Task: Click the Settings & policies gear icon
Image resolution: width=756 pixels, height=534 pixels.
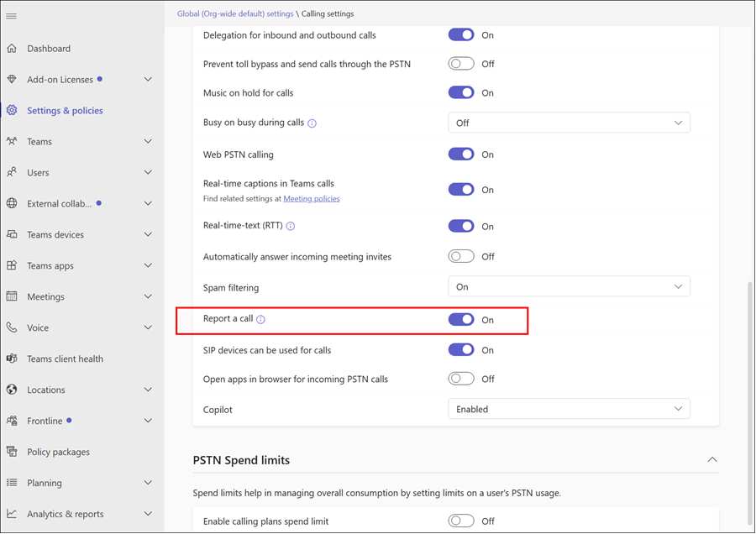Action: (12, 111)
